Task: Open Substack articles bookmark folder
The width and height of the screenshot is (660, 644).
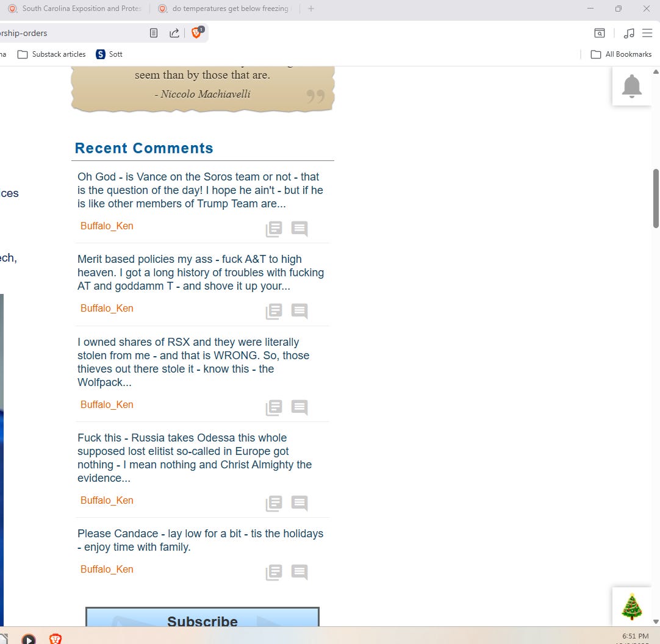Action: pos(51,54)
